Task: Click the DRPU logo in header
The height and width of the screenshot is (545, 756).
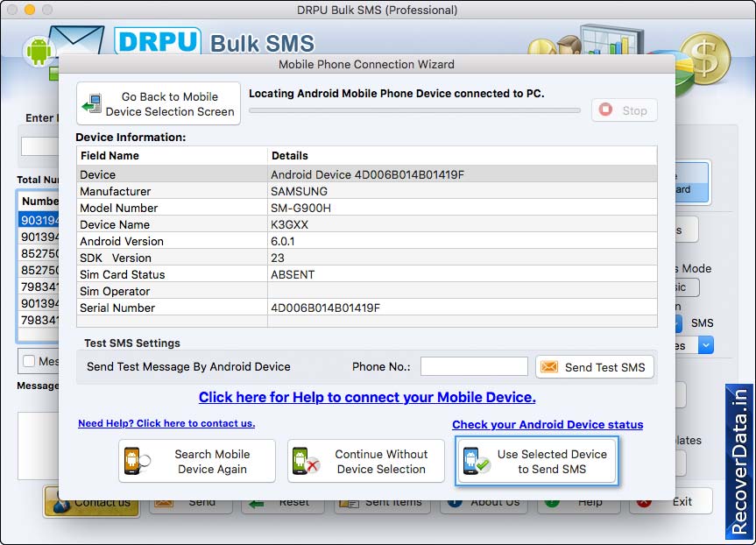Action: (157, 42)
